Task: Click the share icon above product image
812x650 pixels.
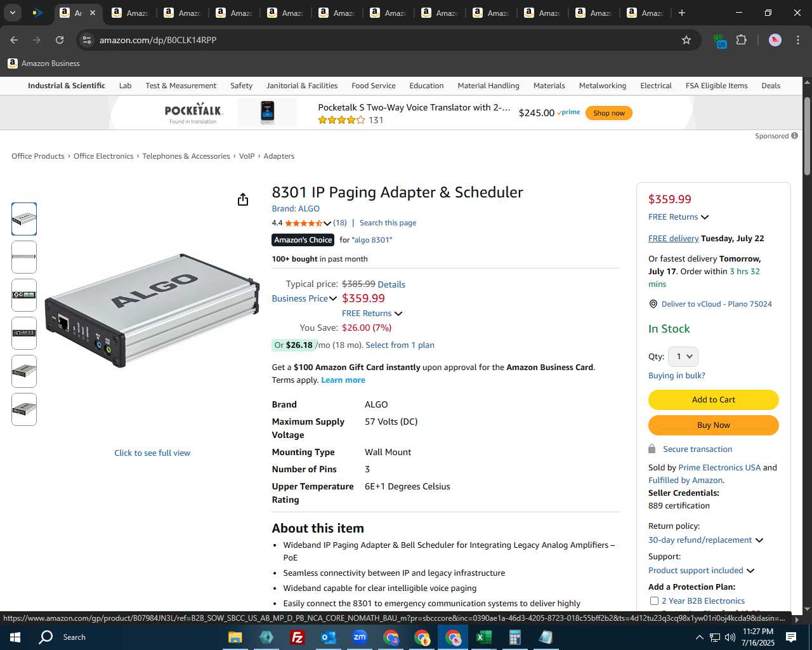Action: [243, 200]
